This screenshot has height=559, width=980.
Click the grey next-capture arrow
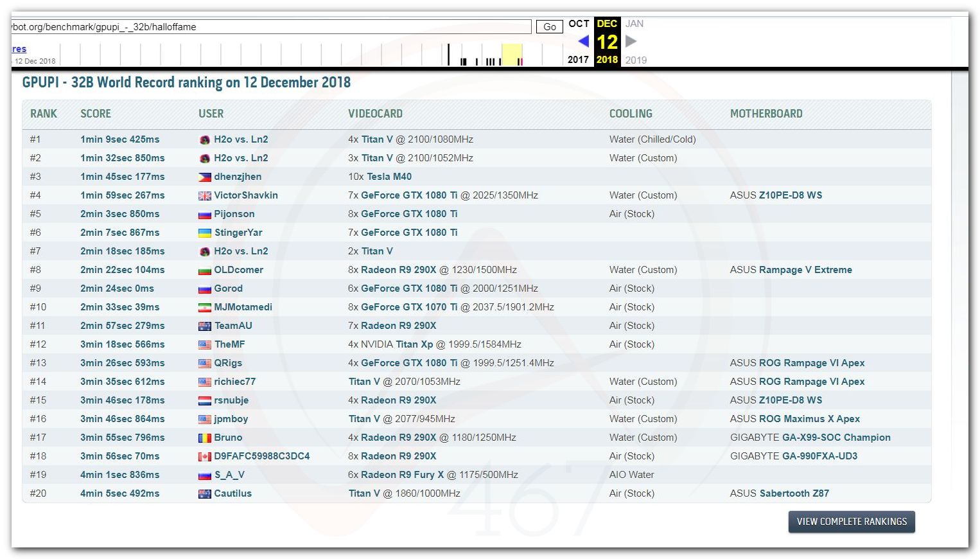[631, 41]
